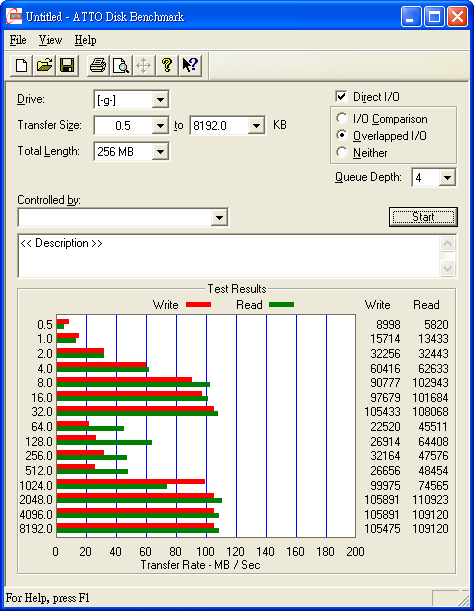Screen dimensions: 474x611
Task: Click status bar text For Help, press F1
Action: point(48,598)
